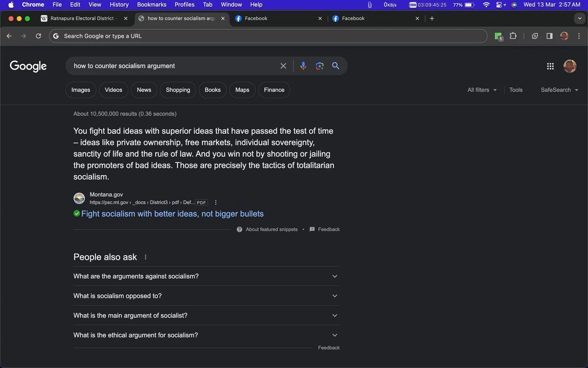Open 'Fight socialism with better ideas' result link

point(172,214)
